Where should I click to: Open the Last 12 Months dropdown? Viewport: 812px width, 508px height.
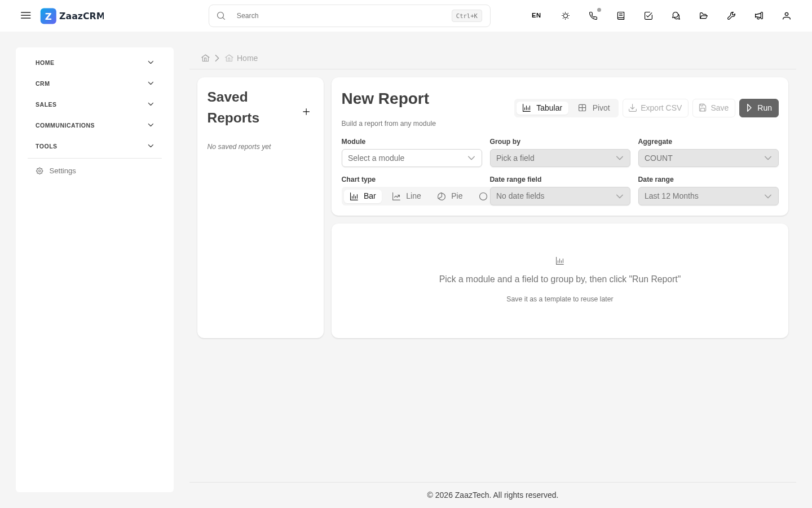click(x=708, y=196)
